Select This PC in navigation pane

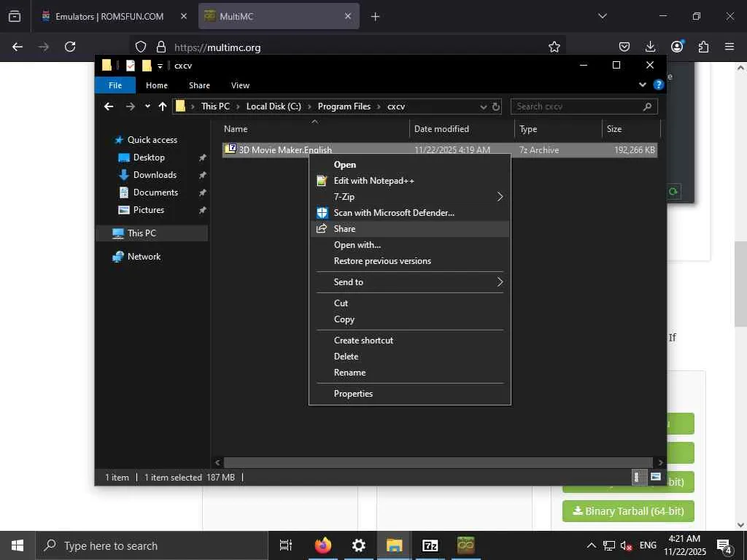click(x=142, y=233)
